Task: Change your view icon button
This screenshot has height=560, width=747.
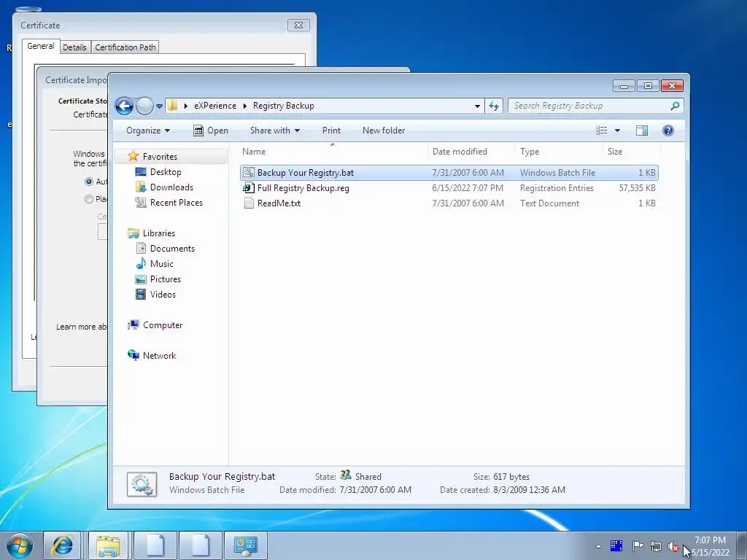Action: pyautogui.click(x=601, y=131)
